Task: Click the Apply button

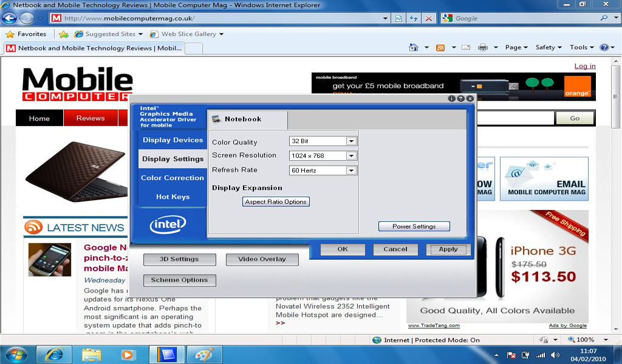Action: pos(448,249)
